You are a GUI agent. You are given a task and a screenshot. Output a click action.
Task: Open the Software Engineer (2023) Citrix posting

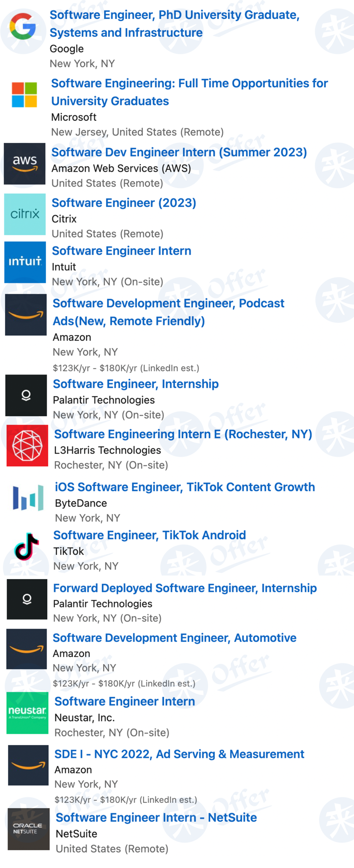[x=124, y=203]
